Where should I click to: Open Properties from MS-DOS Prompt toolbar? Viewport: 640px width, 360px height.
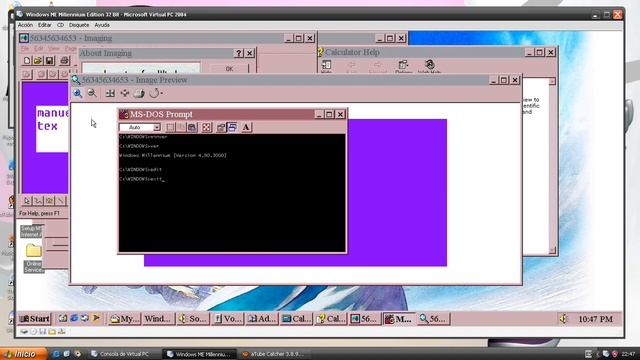coord(221,127)
